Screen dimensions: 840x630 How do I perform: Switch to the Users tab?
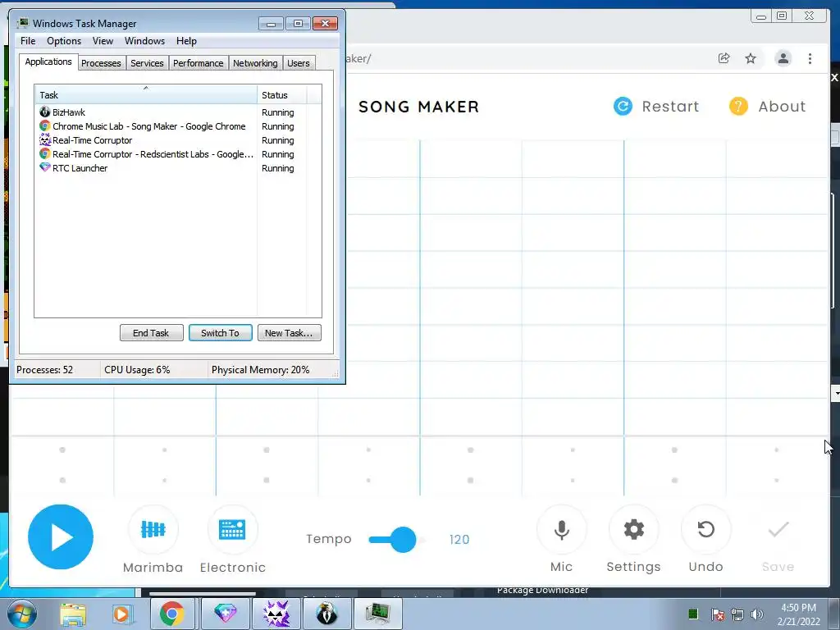pyautogui.click(x=298, y=63)
